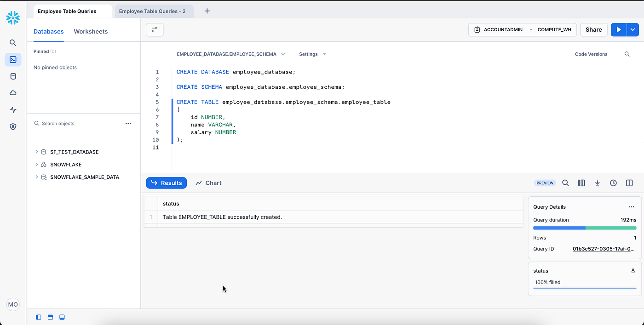The width and height of the screenshot is (644, 325).
Task: Open EMPLOYEE_DATABASE.EMPLOYEE_SCHEMA context dropdown
Action: (231, 54)
